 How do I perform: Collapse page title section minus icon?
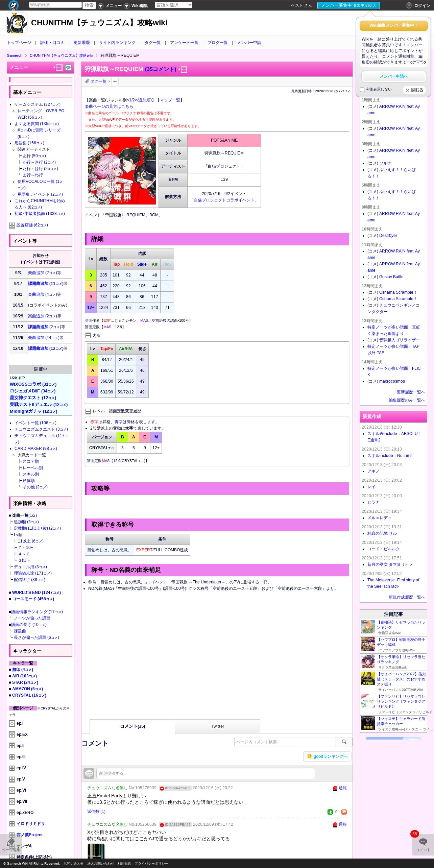tap(184, 70)
